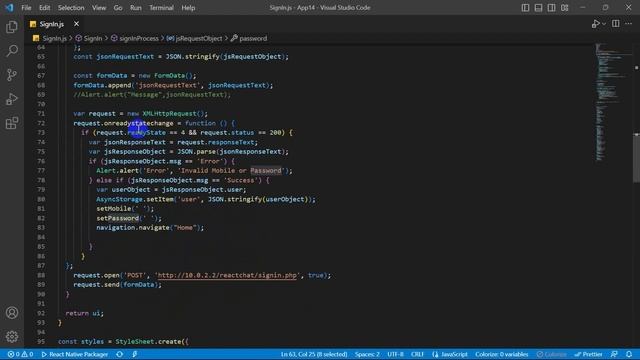Toggle panel layout icon in title bar
640x360 pixels.
(x=538, y=7)
